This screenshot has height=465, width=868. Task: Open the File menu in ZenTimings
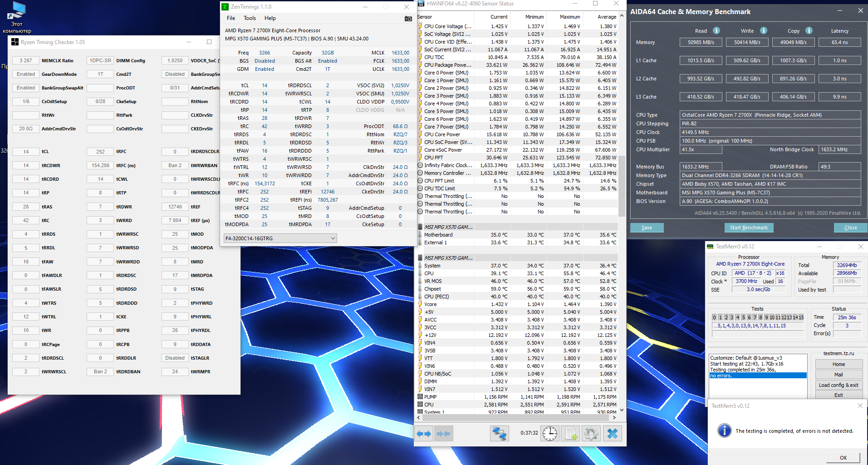pyautogui.click(x=231, y=18)
